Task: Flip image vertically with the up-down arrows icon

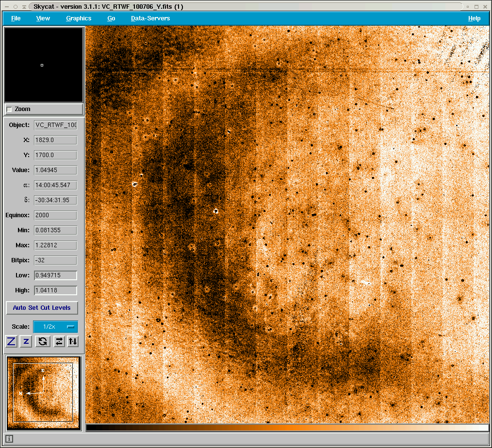Action: pos(72,341)
